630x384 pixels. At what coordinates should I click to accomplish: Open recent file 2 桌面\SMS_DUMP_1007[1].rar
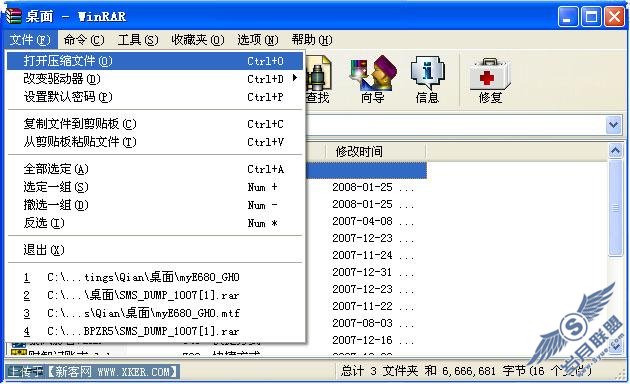[155, 295]
